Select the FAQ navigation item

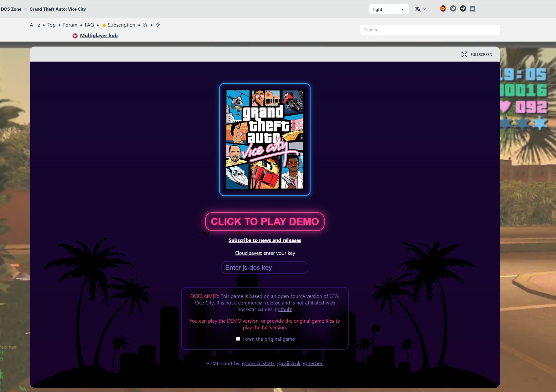[89, 25]
